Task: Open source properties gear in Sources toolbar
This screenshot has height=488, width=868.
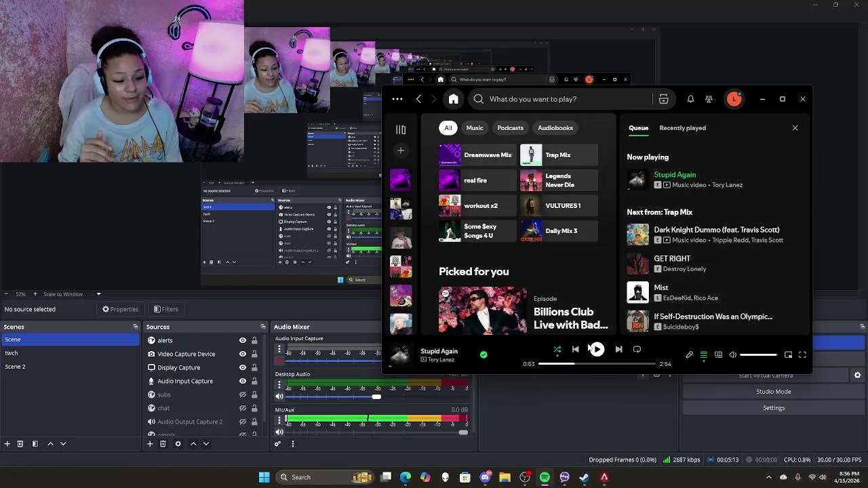Action: 178,444
